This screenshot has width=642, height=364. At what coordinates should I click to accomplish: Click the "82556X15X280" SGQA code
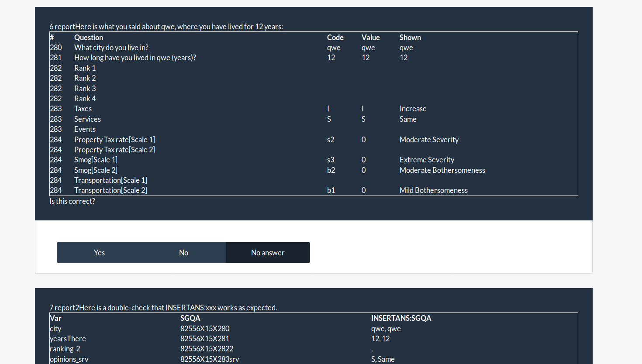(205, 329)
